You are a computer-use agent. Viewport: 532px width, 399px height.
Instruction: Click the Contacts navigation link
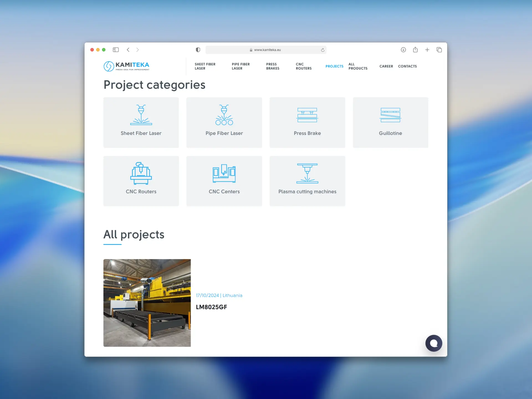tap(407, 66)
